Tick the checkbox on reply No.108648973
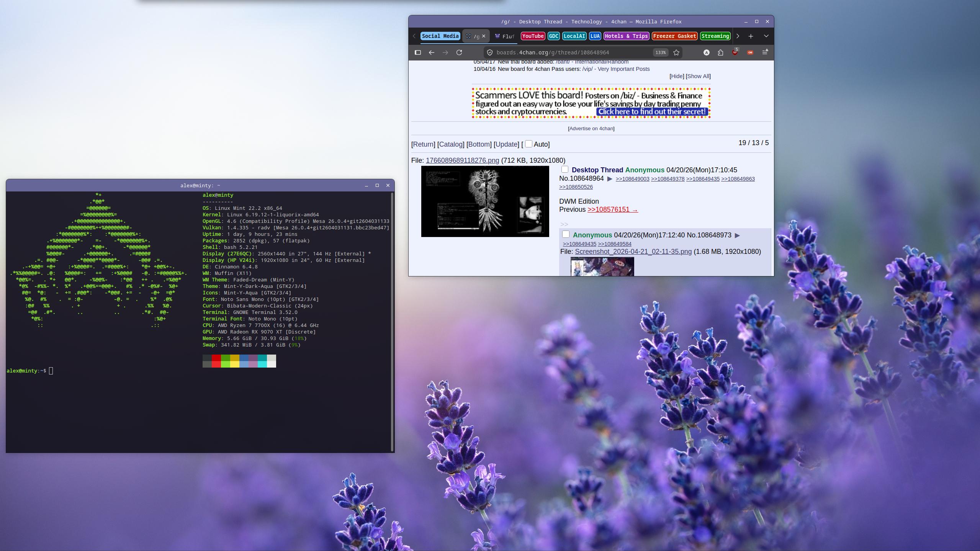 (566, 234)
